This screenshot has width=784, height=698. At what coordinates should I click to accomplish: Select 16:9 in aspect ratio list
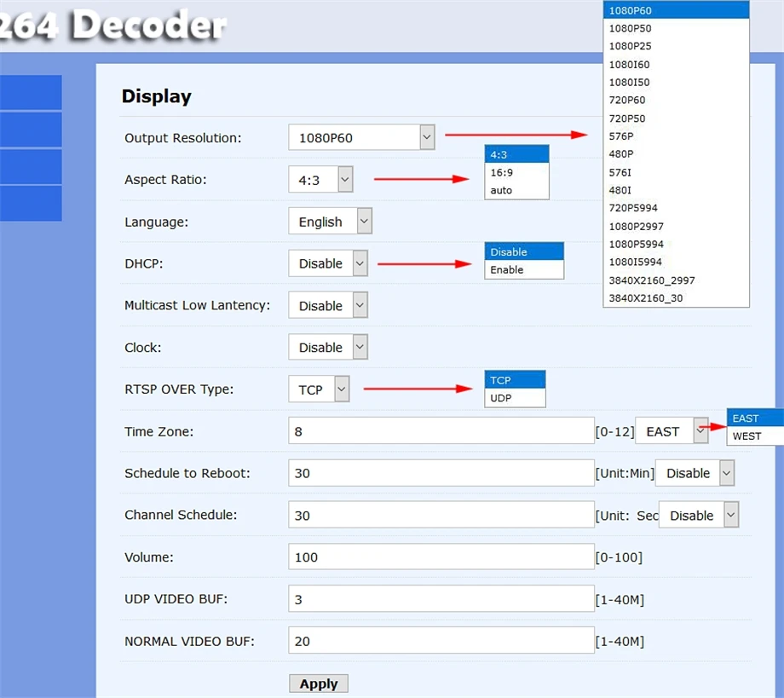point(502,172)
